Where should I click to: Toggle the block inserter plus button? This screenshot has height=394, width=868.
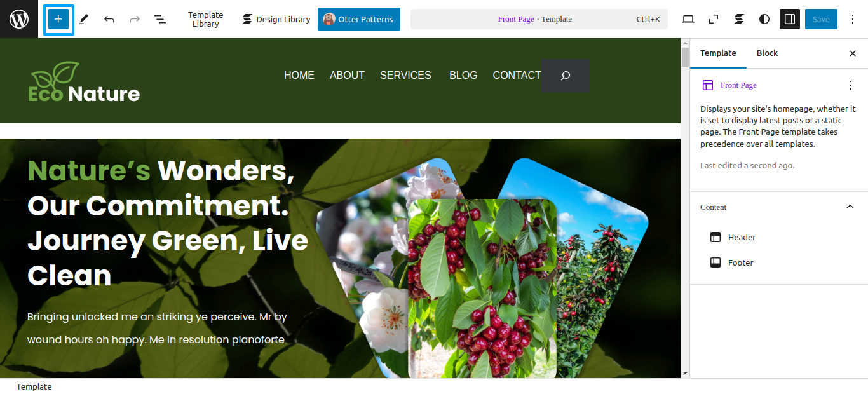tap(58, 19)
